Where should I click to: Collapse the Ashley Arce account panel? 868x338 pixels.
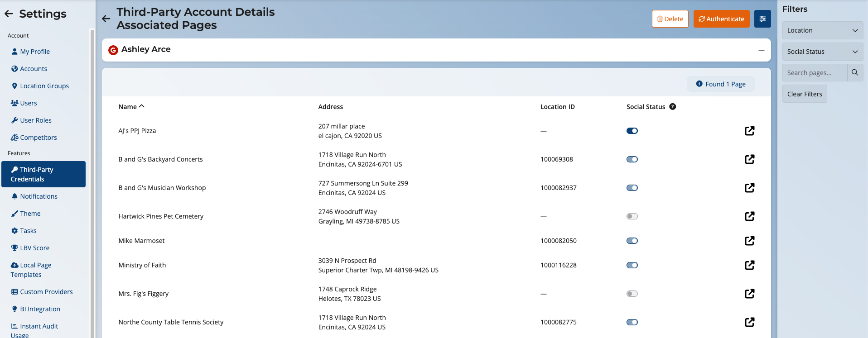tap(761, 50)
